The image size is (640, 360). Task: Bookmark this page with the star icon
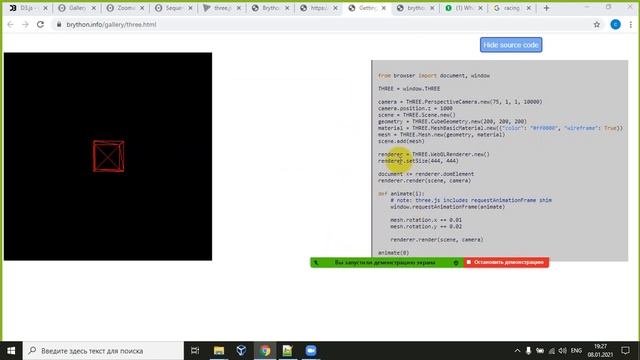(597, 24)
